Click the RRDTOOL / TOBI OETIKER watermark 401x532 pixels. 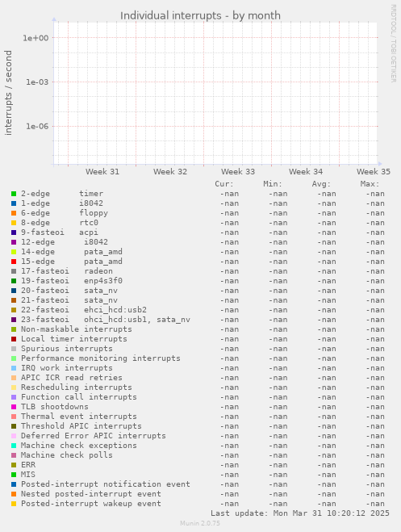(393, 43)
